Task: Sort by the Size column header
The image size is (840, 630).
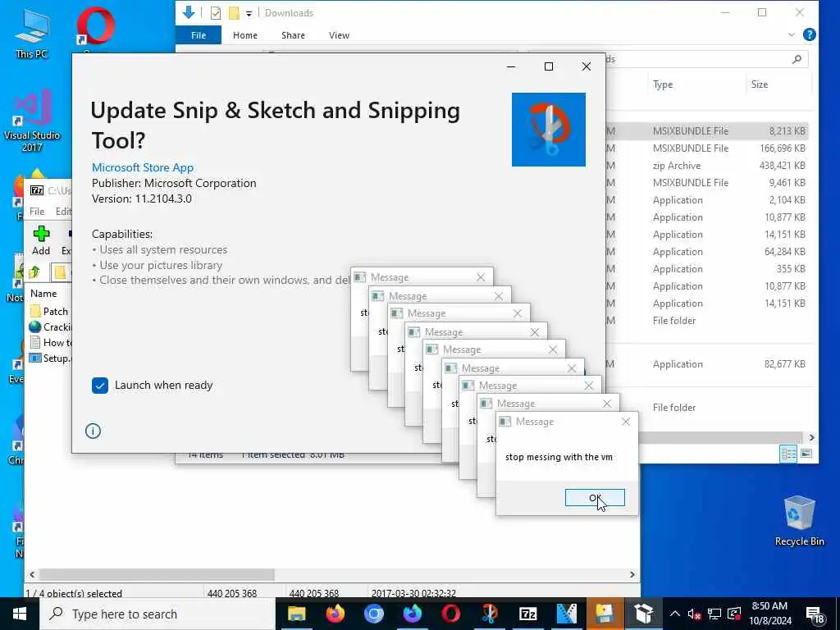Action: pos(759,84)
